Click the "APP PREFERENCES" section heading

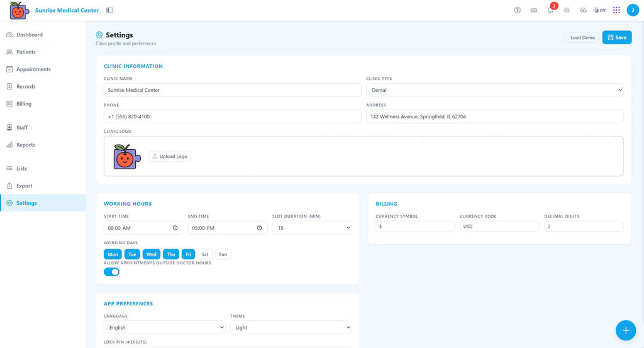[128, 303]
